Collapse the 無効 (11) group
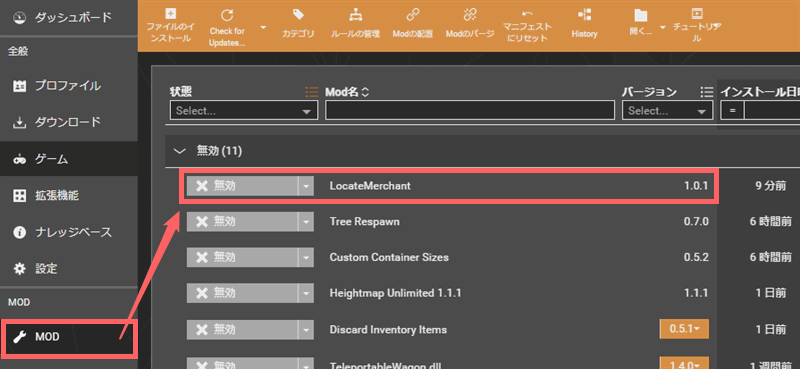Screen dimensions: 800x369 (x=179, y=151)
